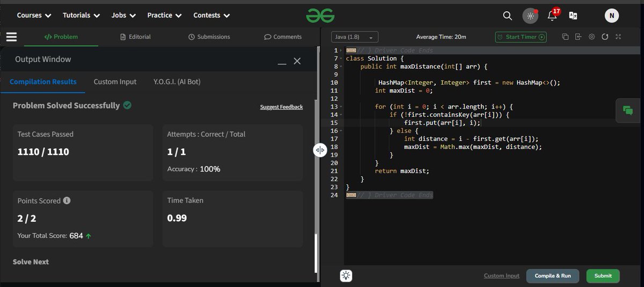Click the Accuracy 100% text

[194, 169]
